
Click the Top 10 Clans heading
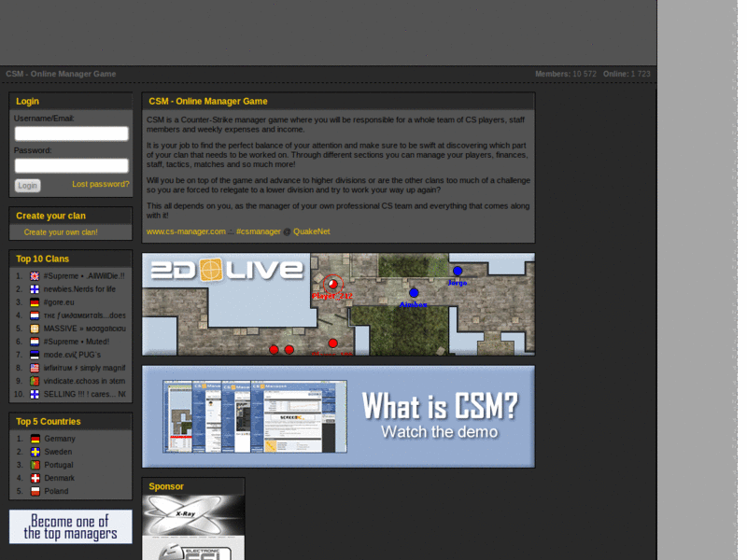pos(42,259)
